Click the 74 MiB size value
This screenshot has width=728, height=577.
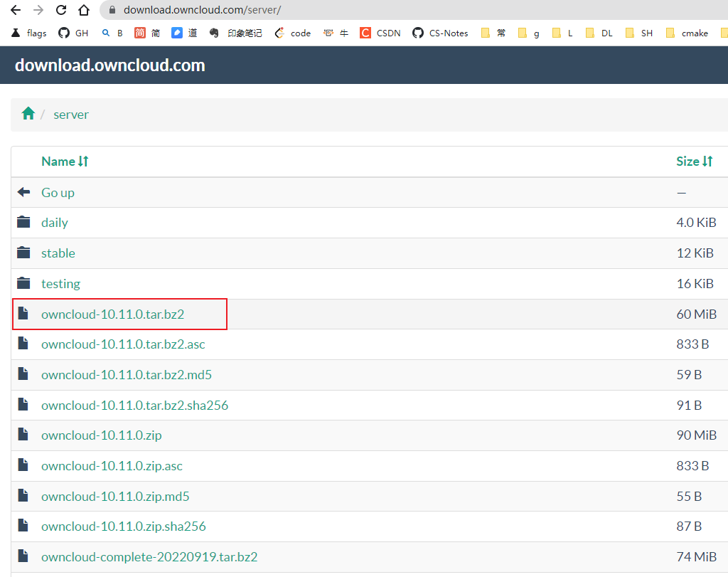pyautogui.click(x=697, y=556)
